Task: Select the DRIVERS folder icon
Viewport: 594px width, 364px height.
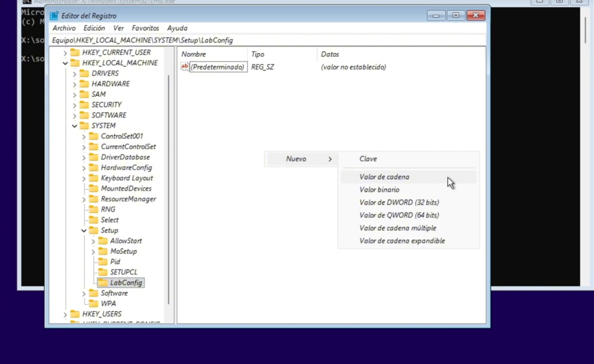Action: [84, 74]
